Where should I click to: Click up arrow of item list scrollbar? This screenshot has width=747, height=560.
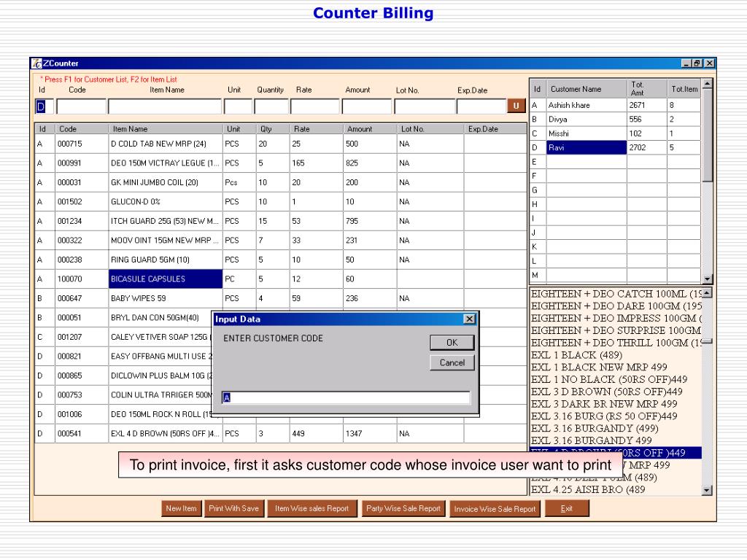pos(707,293)
